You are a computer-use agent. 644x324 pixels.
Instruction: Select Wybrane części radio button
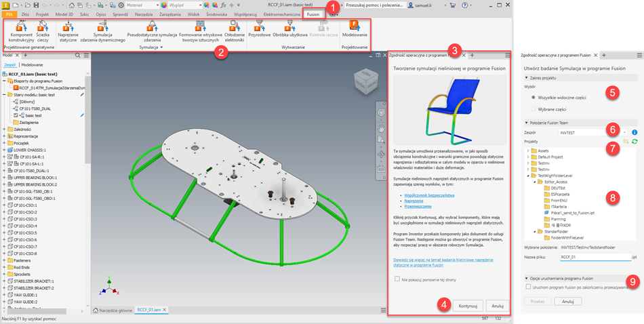[534, 109]
